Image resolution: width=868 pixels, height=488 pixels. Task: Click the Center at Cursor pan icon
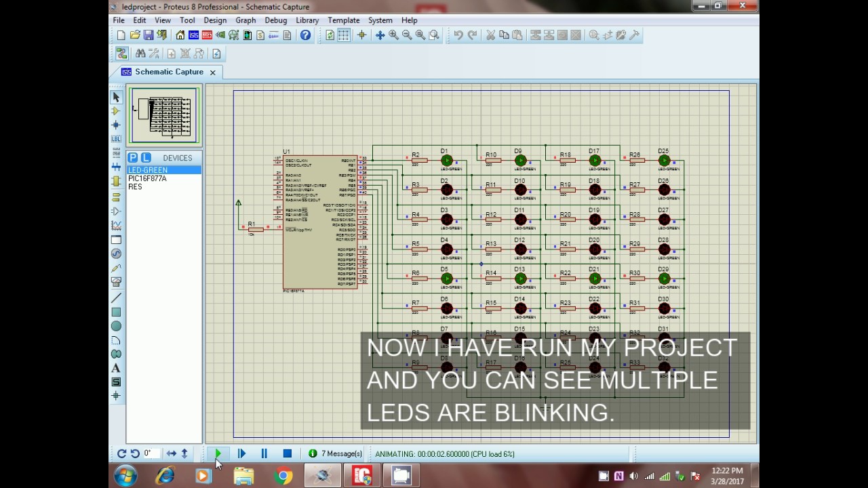(x=380, y=35)
